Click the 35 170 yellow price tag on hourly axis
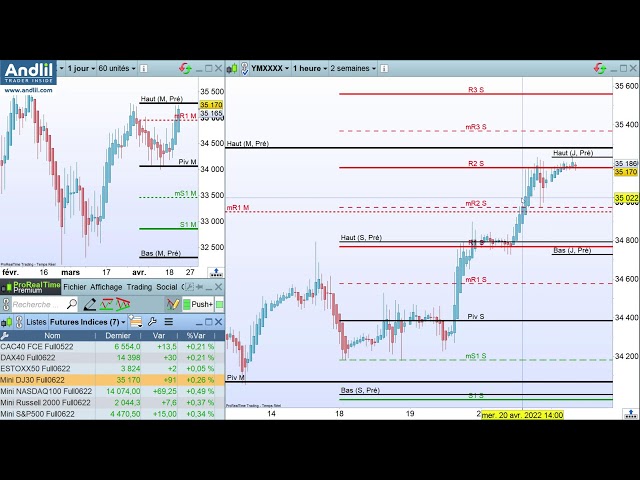This screenshot has width=640, height=480. pyautogui.click(x=626, y=172)
